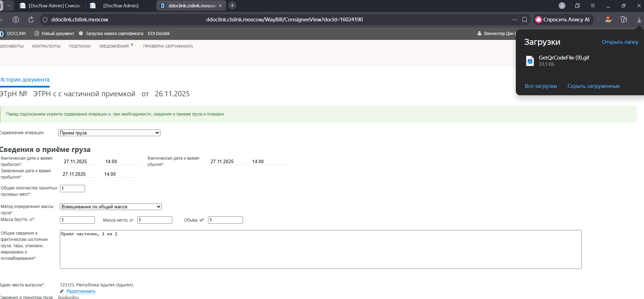Screen dimensions: 644x299
Task: Click the declared arrival date field
Action: pyautogui.click(x=79, y=174)
